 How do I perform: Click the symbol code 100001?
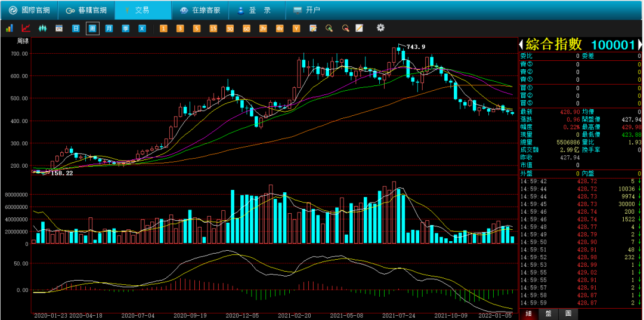click(x=614, y=45)
